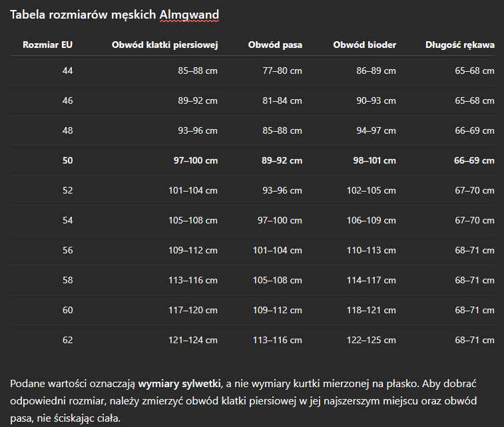Click the 101–104 cm chest cell for size 52
This screenshot has height=427, width=504.
tap(193, 190)
